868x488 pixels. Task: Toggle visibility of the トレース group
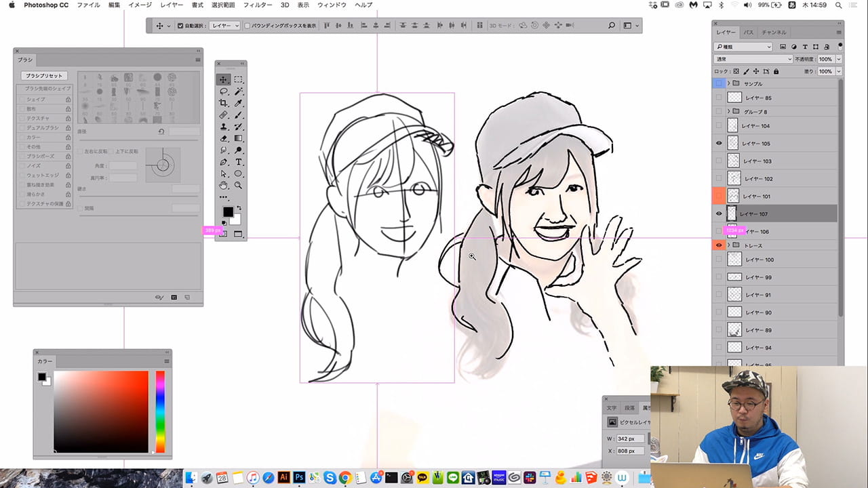(719, 245)
